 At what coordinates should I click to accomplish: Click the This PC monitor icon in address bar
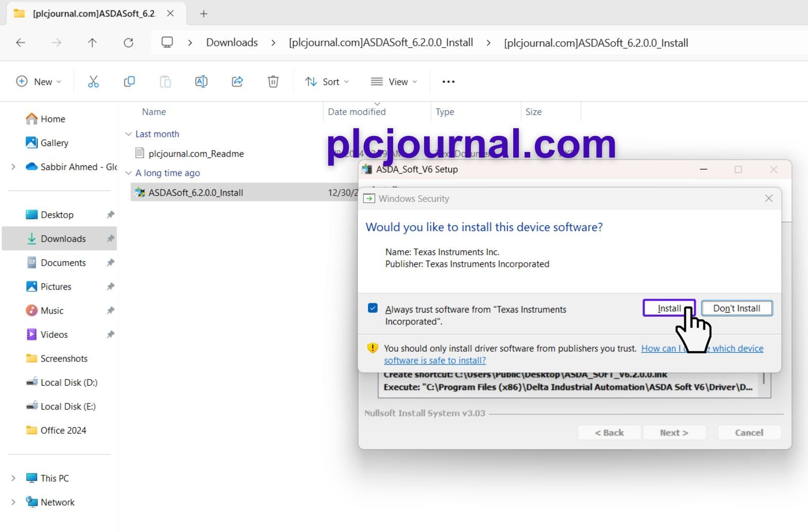point(167,42)
